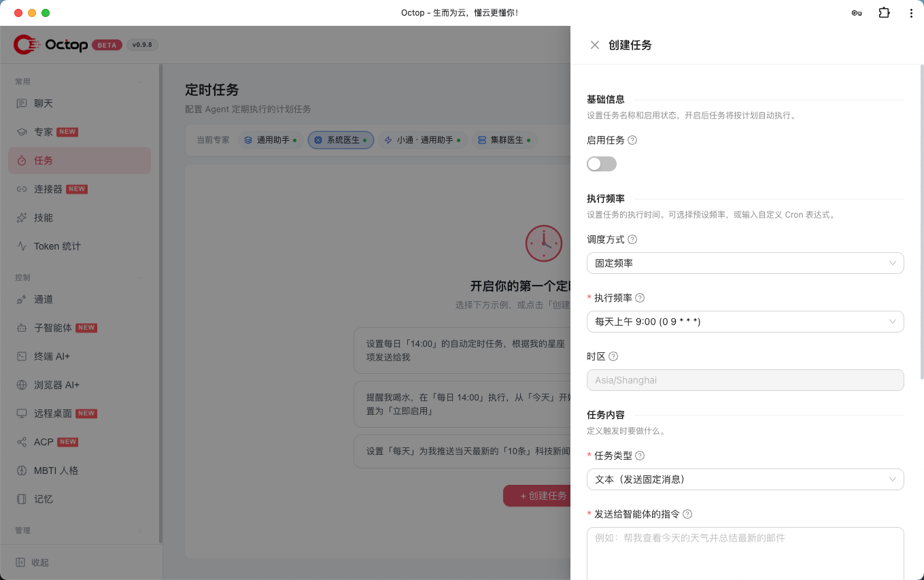Select the 集群医生 expert chip
This screenshot has width=924, height=580.
pos(504,140)
